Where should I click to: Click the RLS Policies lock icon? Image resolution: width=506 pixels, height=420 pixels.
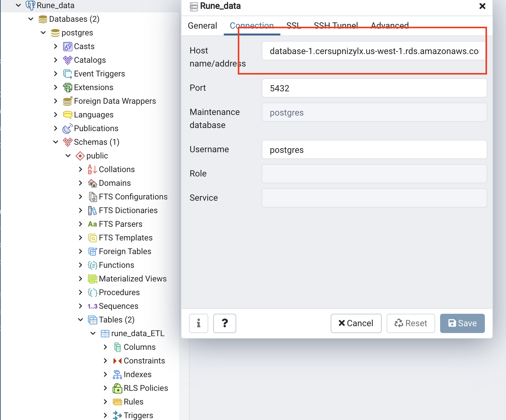click(117, 388)
